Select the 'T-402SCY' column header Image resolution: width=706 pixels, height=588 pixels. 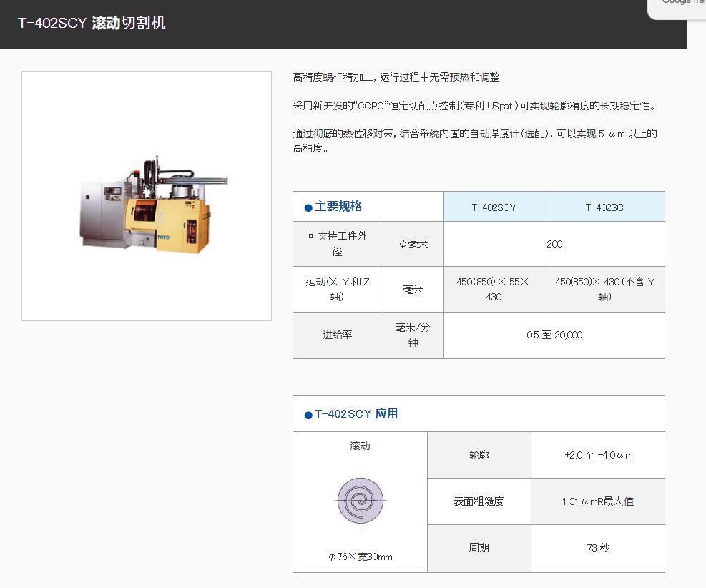coord(494,207)
